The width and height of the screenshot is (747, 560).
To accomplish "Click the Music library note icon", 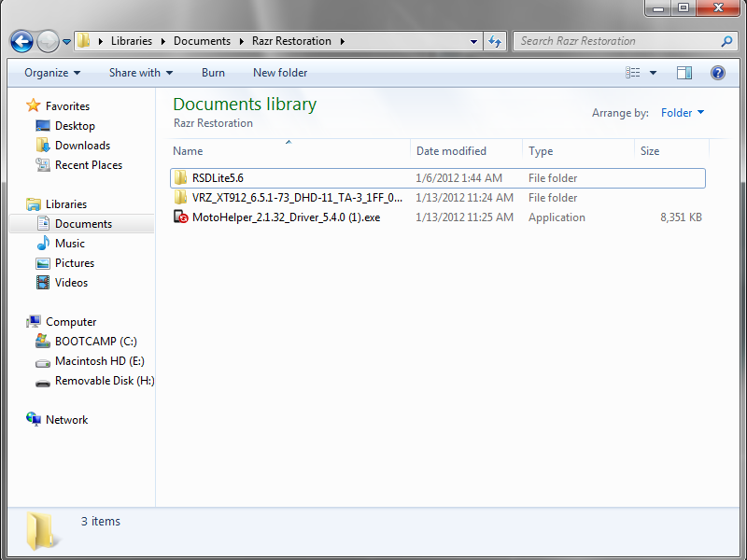I will click(43, 243).
